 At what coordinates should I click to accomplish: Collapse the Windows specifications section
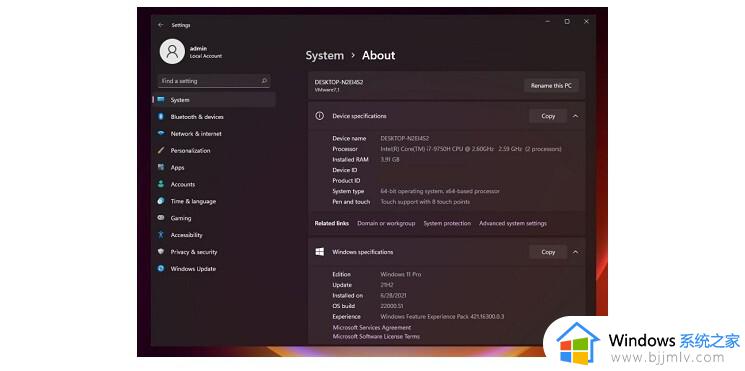coord(575,252)
